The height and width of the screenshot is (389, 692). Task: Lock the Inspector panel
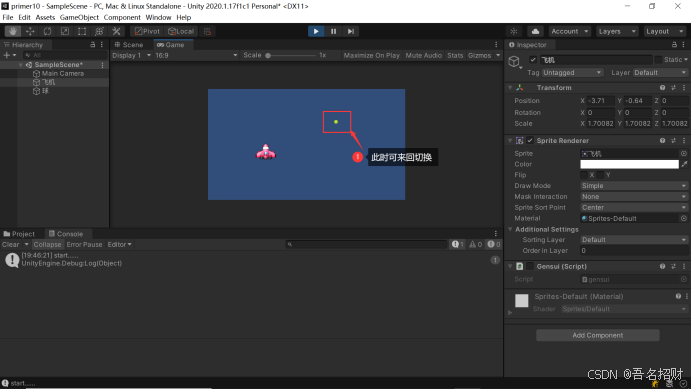[x=674, y=45]
